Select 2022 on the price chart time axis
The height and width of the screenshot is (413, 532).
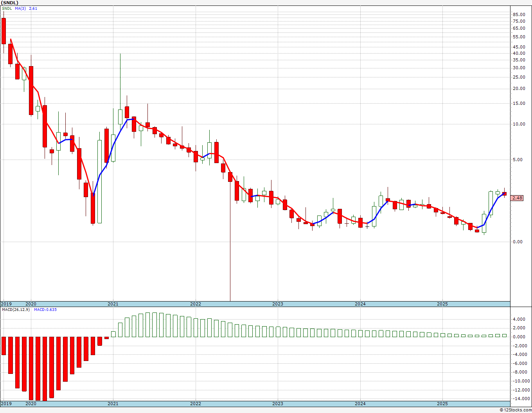(196, 304)
